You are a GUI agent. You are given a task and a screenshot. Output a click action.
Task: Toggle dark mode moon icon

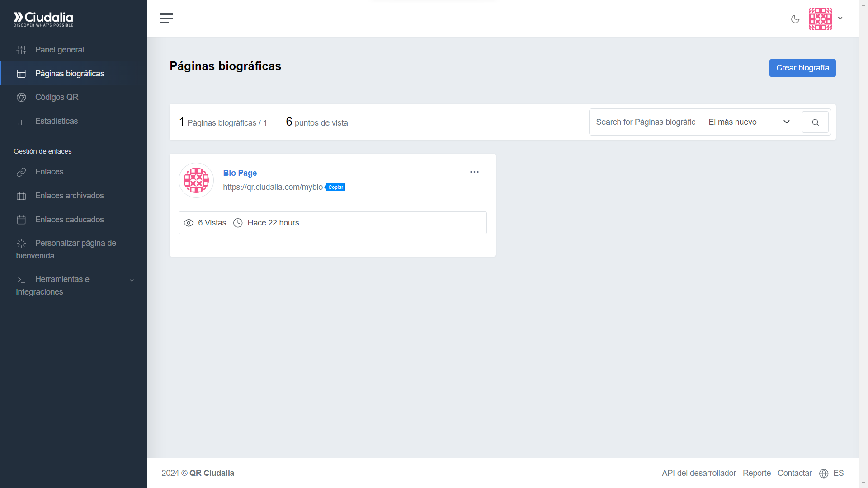click(795, 19)
